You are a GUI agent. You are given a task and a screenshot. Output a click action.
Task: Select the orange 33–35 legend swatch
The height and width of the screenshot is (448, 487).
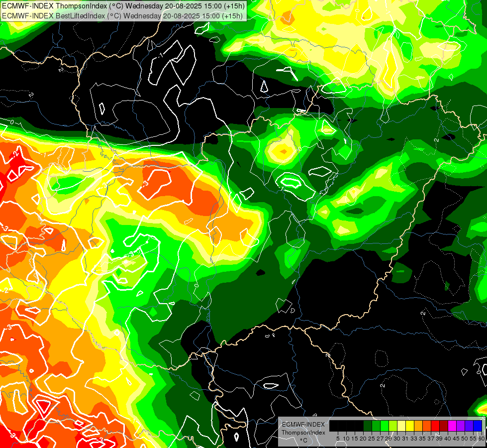(x=419, y=426)
